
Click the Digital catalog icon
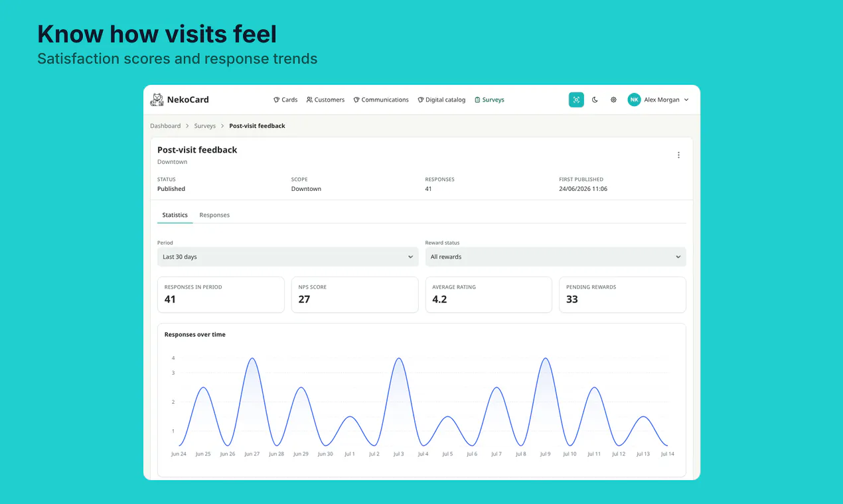[420, 100]
